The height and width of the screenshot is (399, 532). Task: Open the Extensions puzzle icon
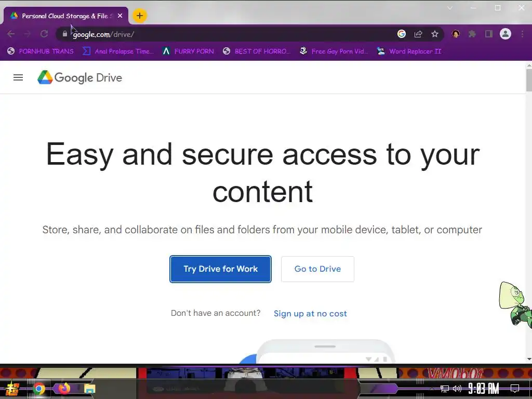coord(472,34)
